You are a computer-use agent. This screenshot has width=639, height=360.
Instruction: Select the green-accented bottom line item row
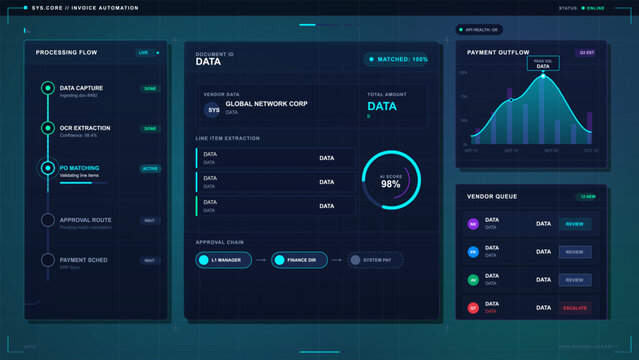tap(275, 206)
